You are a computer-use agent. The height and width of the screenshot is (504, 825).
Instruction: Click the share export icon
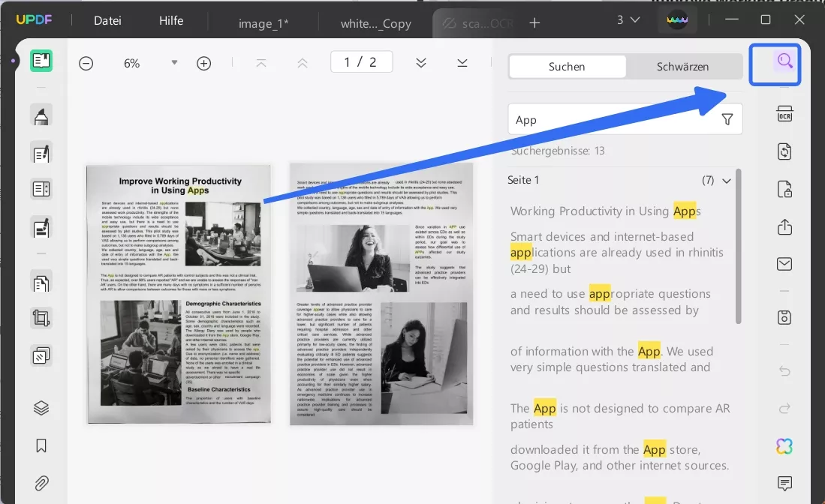click(x=784, y=226)
